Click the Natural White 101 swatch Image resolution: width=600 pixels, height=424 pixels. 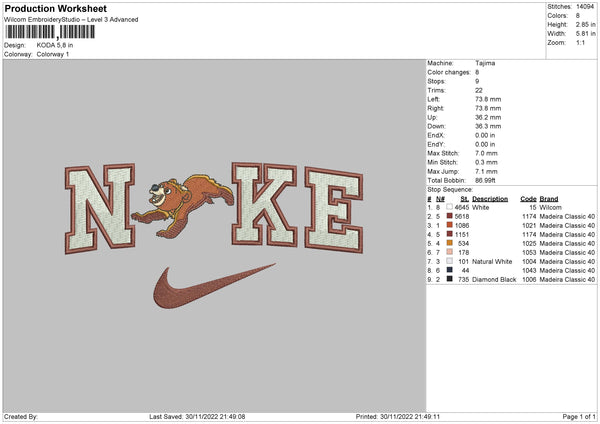coord(449,261)
